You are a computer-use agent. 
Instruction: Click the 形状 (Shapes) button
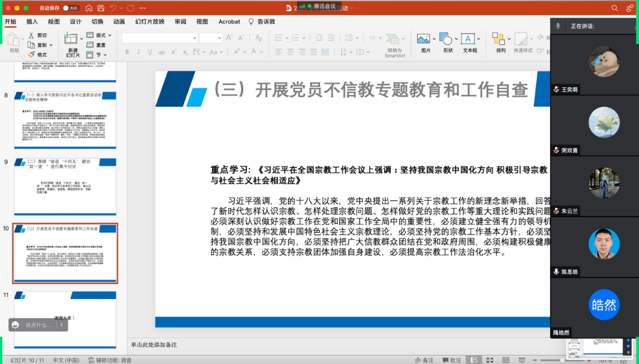[448, 43]
